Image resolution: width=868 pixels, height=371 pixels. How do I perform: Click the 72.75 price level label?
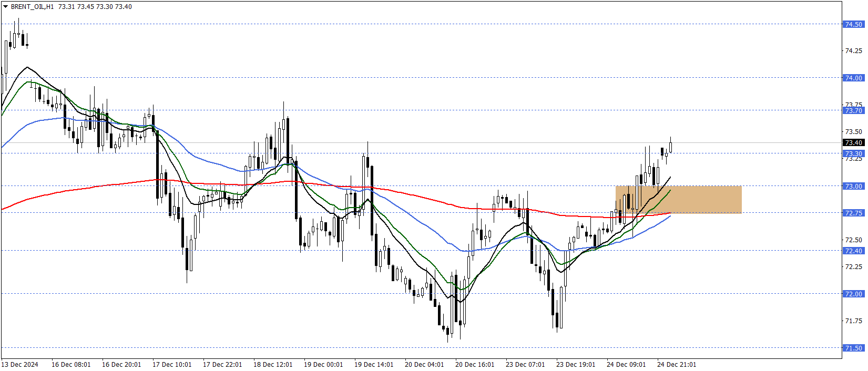(x=853, y=213)
